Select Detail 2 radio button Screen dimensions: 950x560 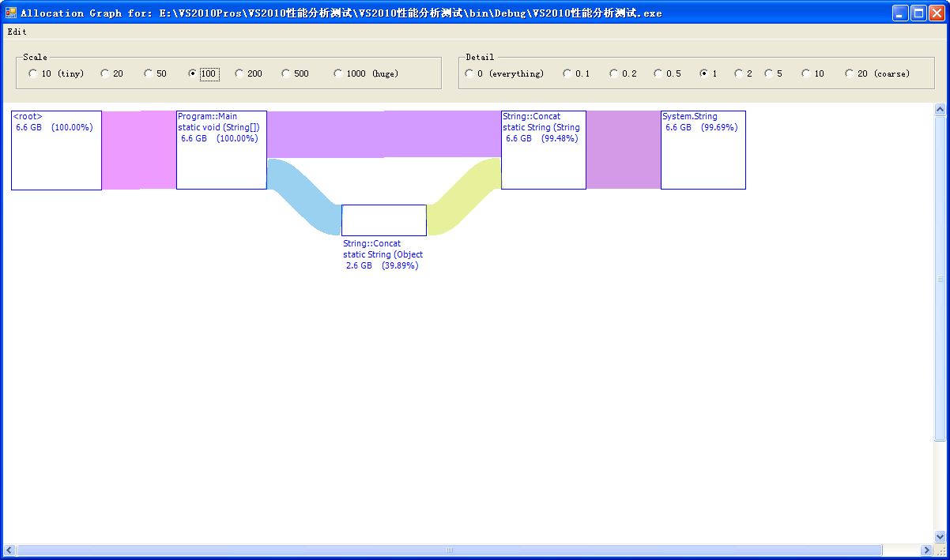coord(743,73)
